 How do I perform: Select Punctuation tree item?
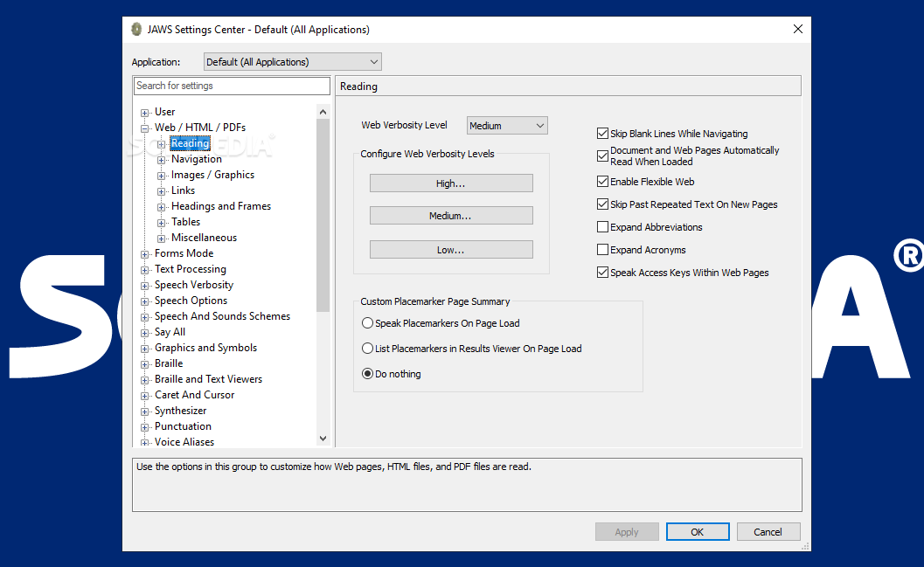pyautogui.click(x=183, y=426)
